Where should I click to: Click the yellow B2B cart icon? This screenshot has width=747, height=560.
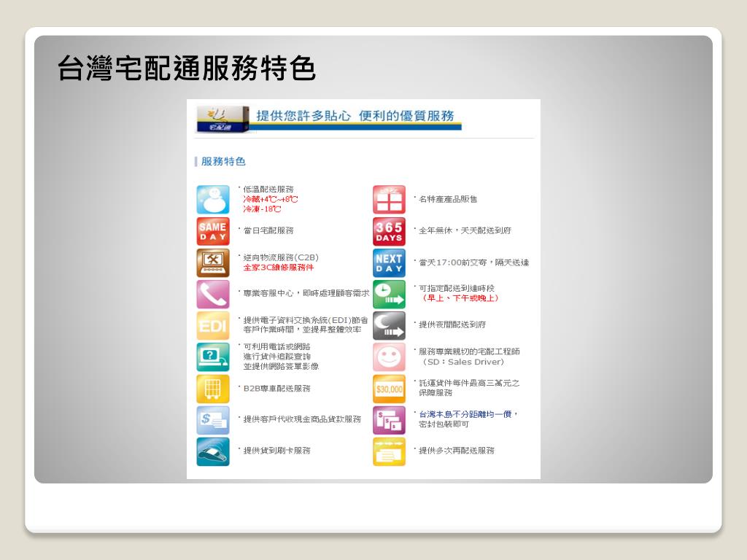click(213, 389)
